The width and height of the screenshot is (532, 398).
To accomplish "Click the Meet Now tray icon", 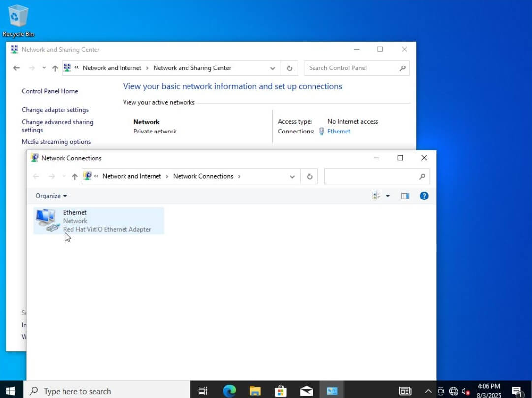I will click(x=441, y=391).
